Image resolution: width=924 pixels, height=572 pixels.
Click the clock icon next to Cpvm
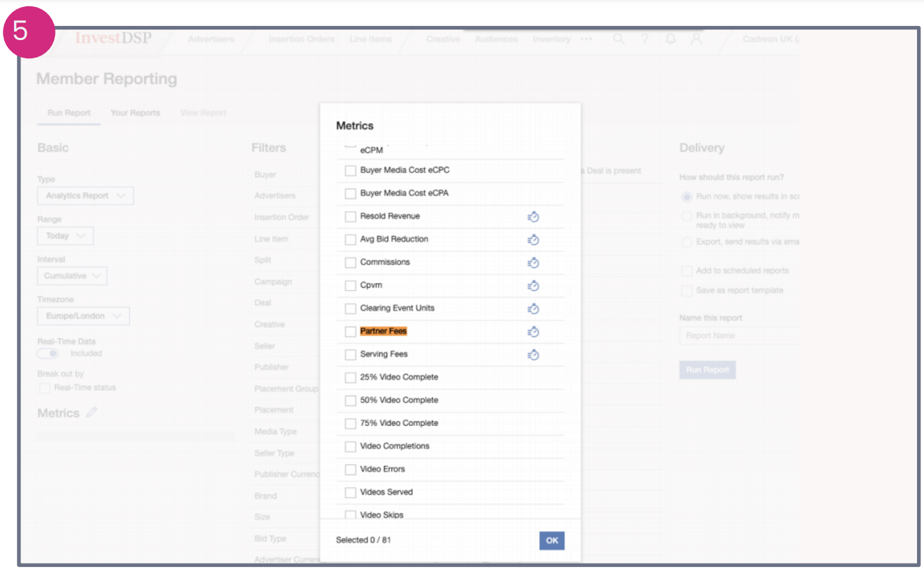point(533,286)
